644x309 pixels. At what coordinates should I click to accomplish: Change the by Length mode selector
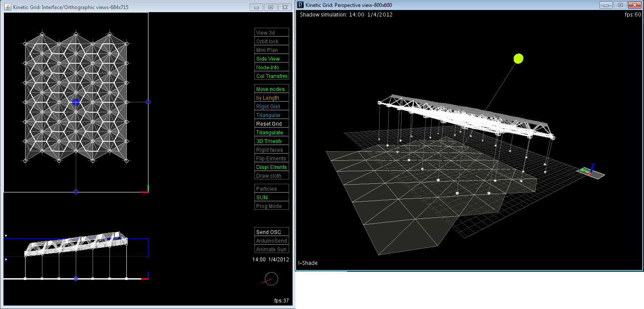tap(271, 98)
